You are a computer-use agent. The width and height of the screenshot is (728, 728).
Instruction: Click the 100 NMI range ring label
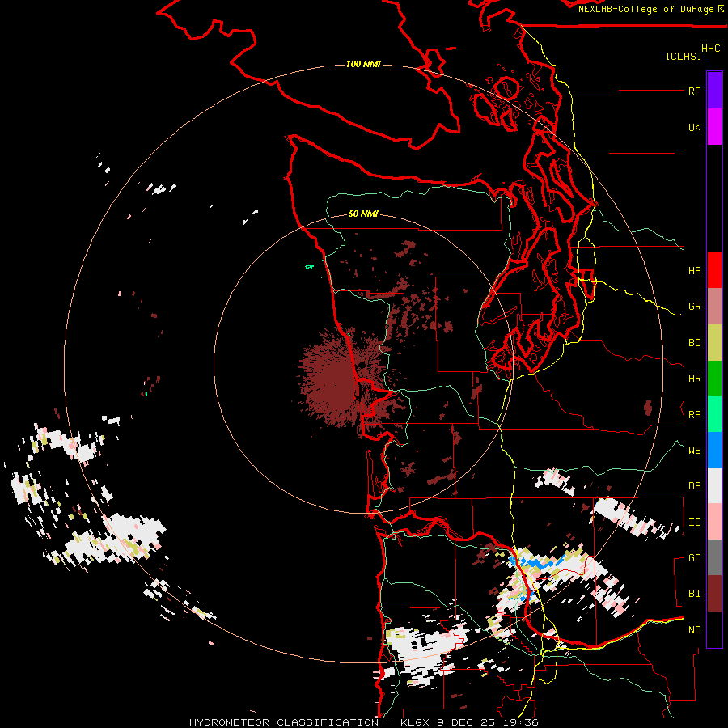(x=363, y=64)
